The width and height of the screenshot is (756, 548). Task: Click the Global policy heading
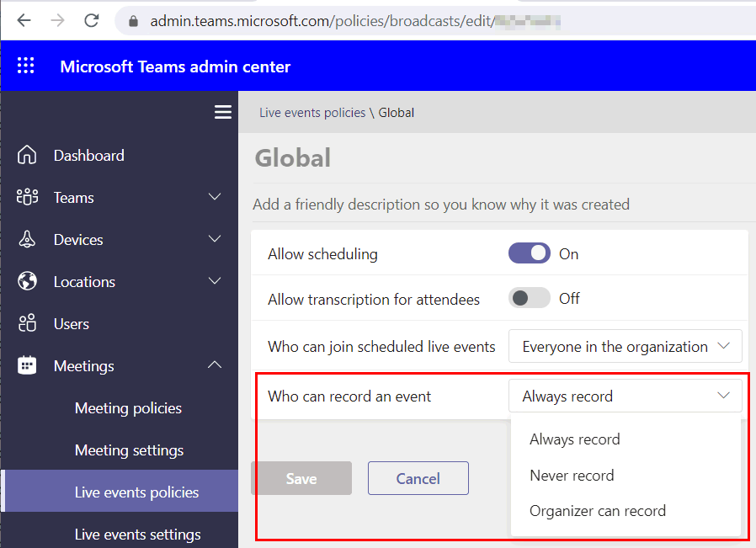[x=293, y=157]
